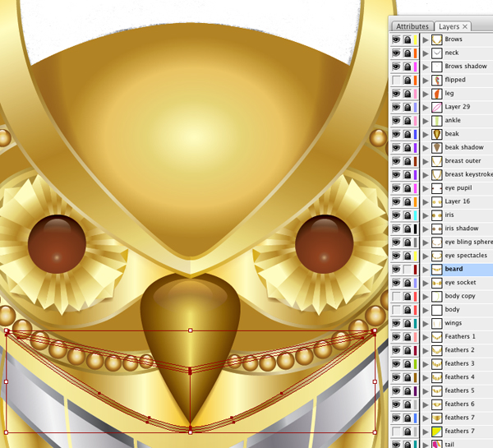Select the Brows shadow layer
Screen dimensions: 493x448
pos(466,67)
